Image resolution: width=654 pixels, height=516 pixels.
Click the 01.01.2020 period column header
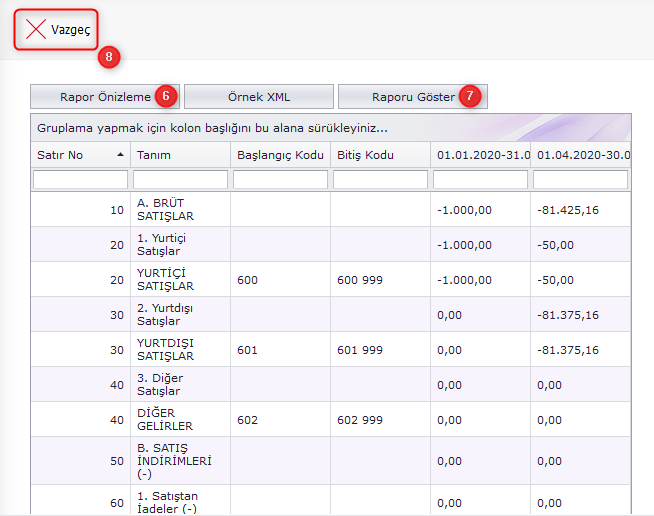(x=480, y=155)
